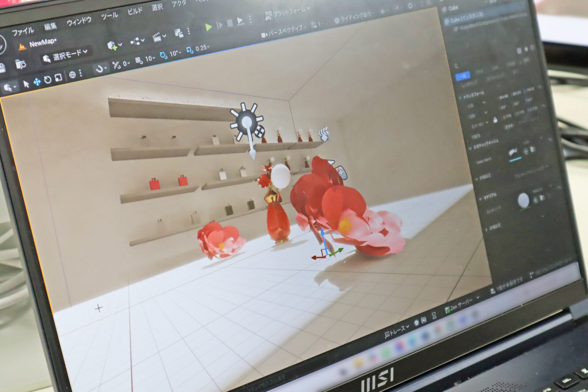This screenshot has height=392, width=588.
Task: Open the ファイル menu
Action: (x=23, y=31)
